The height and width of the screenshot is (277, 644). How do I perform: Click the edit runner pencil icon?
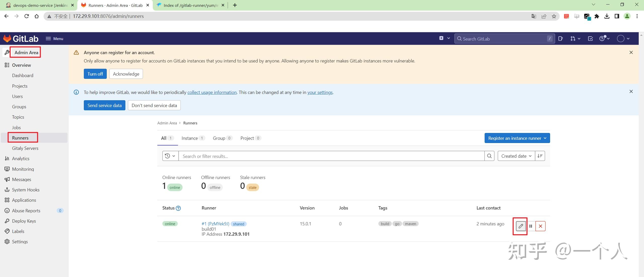pyautogui.click(x=520, y=226)
